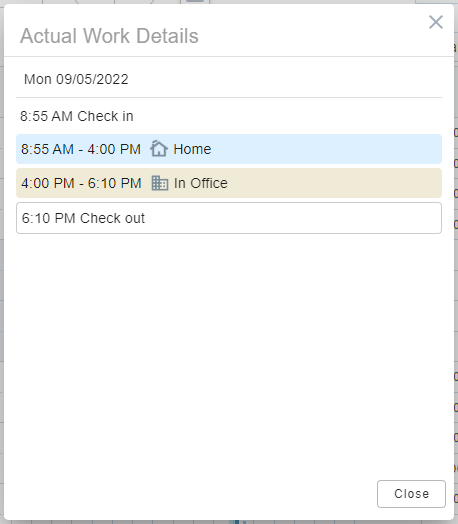
Task: Click the Mon 09/05/2022 date label
Action: coord(76,80)
